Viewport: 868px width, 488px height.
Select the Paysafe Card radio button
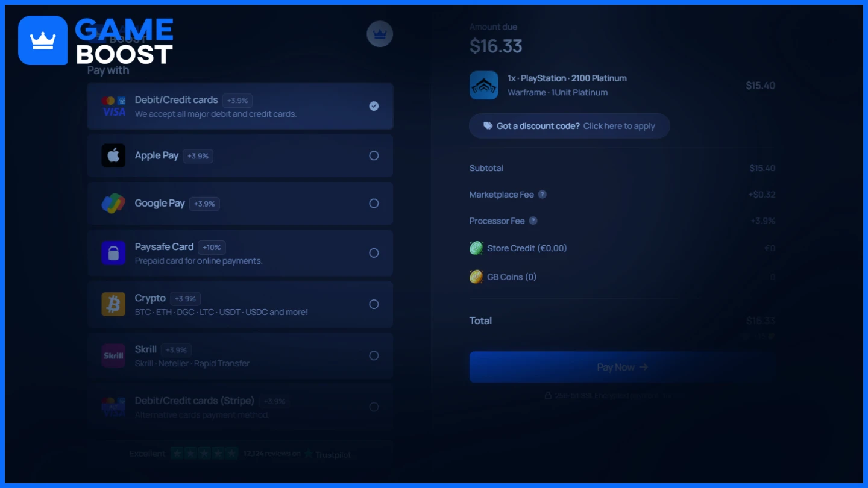(374, 253)
